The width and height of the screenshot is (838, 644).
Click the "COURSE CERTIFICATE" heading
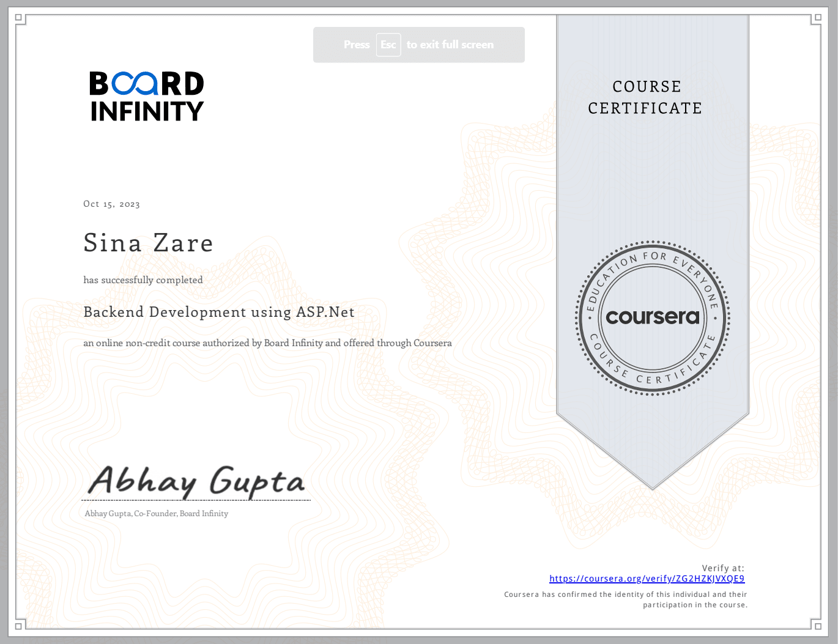[x=645, y=97]
